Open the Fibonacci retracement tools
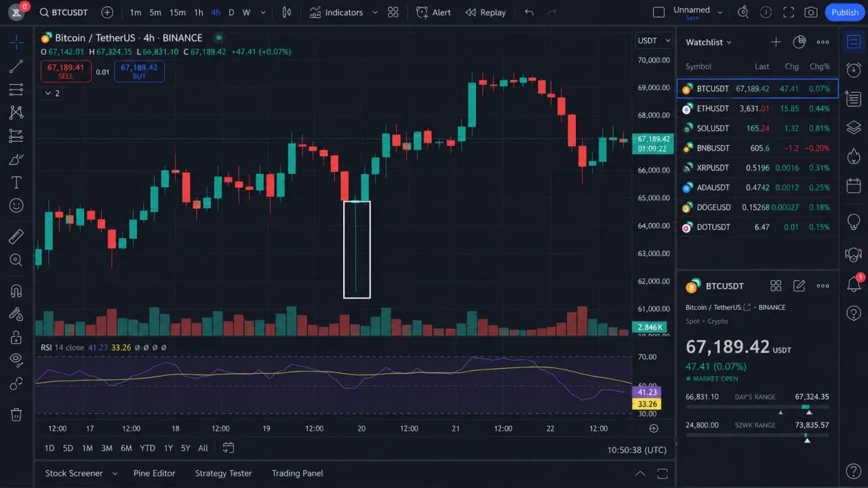Viewport: 868px width, 488px height. point(16,89)
